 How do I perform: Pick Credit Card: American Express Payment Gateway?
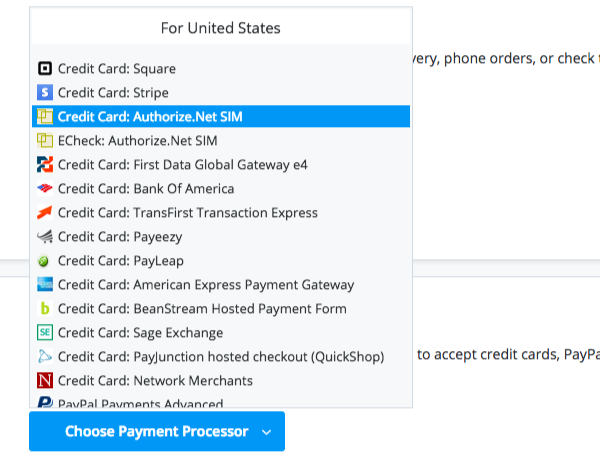point(206,285)
